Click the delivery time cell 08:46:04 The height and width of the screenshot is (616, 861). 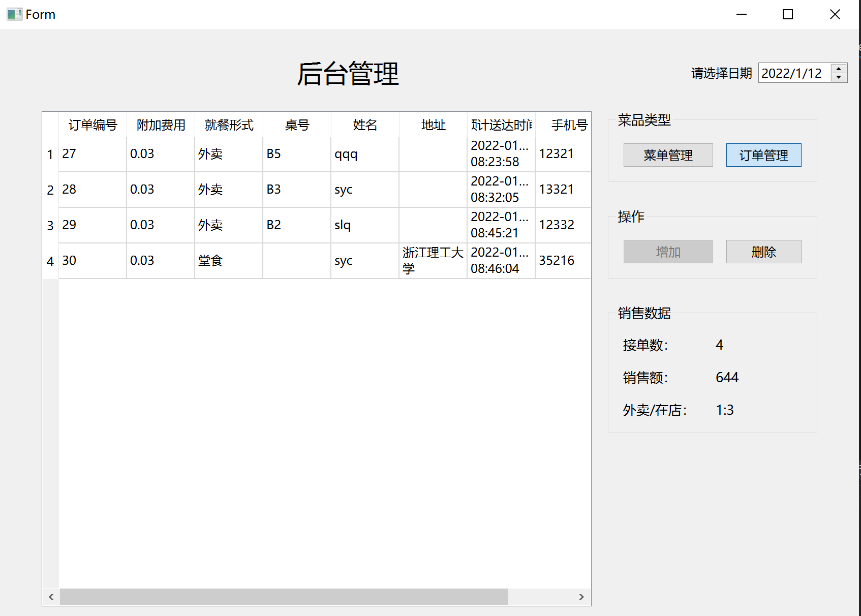click(x=501, y=261)
